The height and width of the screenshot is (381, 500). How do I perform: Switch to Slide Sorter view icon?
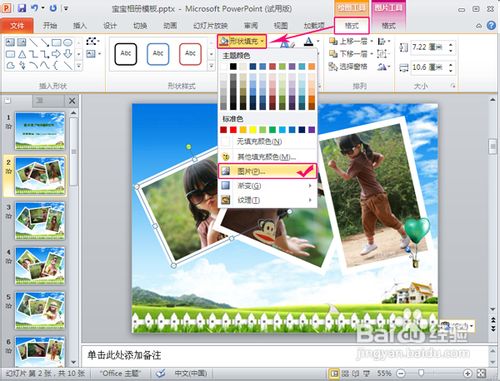click(345, 374)
